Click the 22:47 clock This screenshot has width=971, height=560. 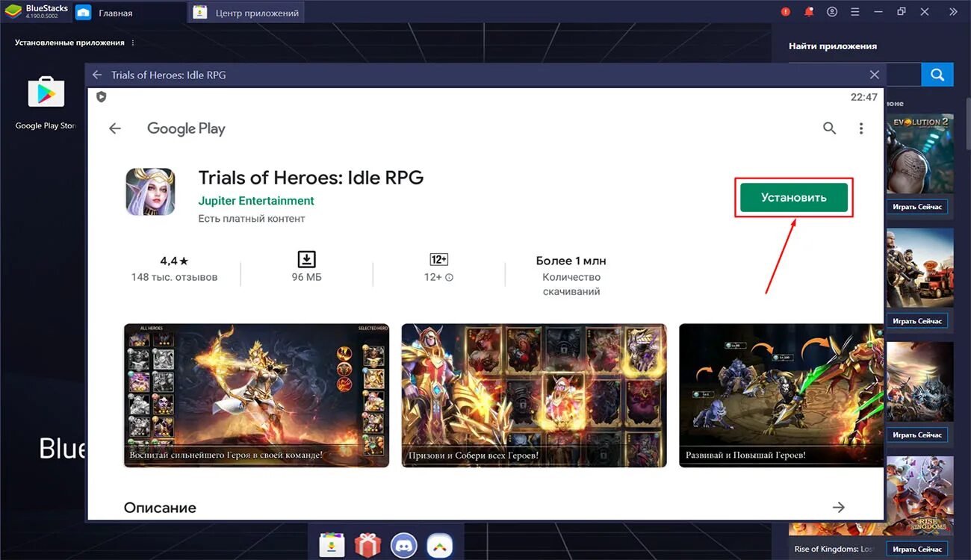pyautogui.click(x=864, y=97)
